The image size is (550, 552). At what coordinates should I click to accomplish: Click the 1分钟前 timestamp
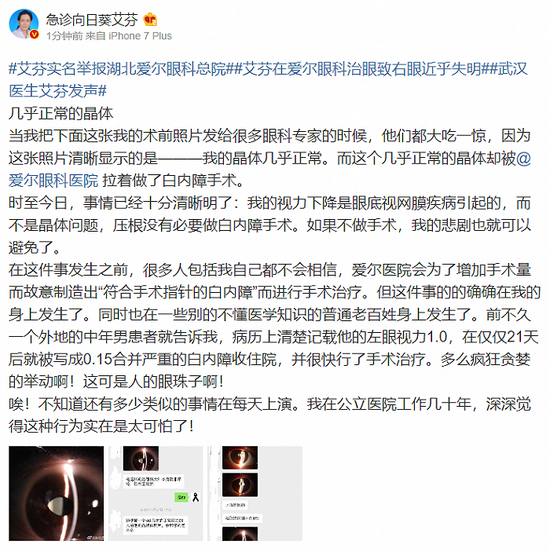point(64,36)
